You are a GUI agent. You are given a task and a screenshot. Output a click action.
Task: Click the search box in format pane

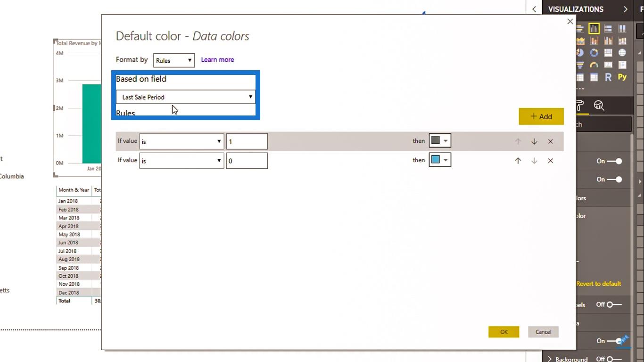[x=603, y=124]
